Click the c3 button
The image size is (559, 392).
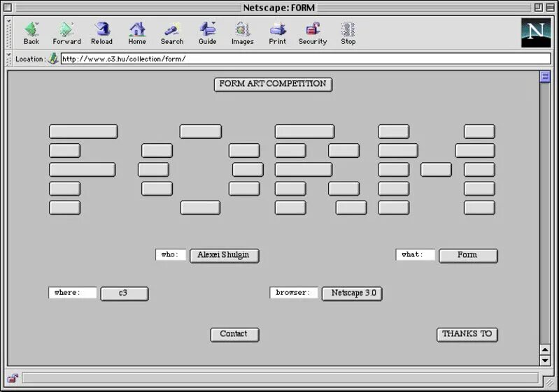pos(125,293)
